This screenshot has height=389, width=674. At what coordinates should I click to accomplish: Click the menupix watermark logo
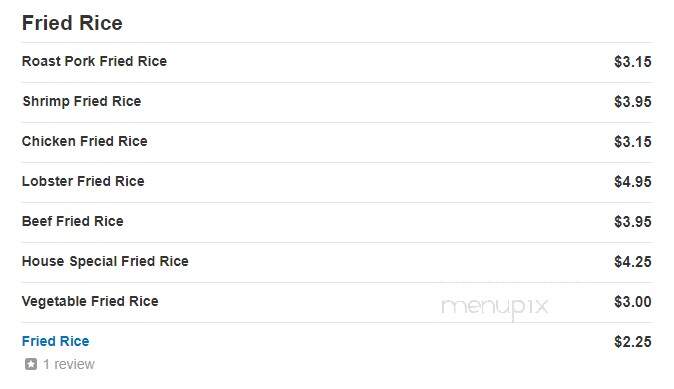click(x=495, y=307)
